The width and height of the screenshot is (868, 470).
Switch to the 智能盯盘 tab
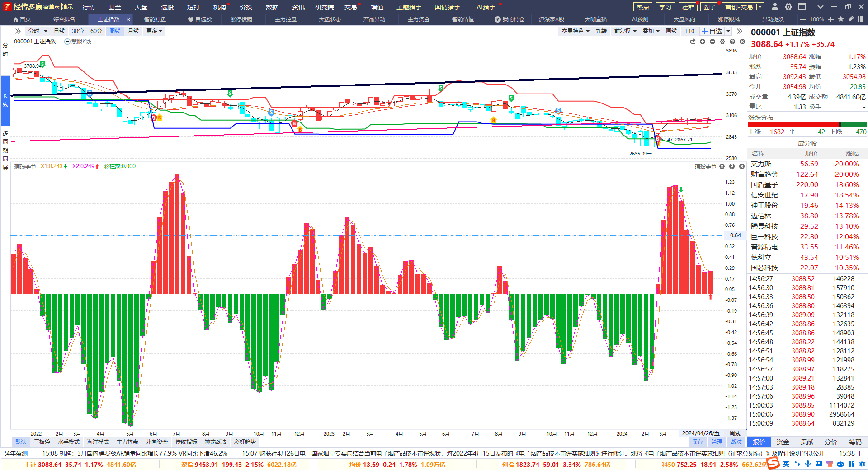point(155,19)
